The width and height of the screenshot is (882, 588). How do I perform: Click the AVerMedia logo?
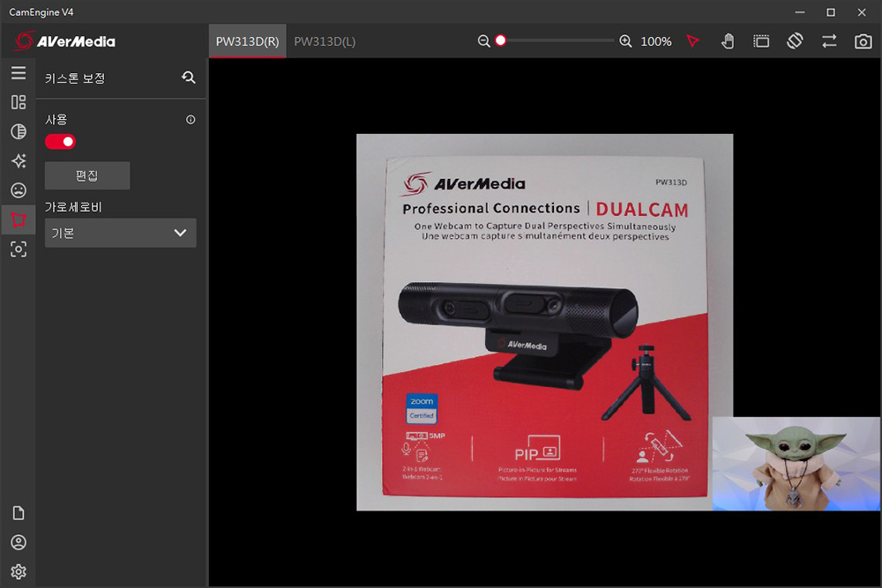click(x=64, y=41)
